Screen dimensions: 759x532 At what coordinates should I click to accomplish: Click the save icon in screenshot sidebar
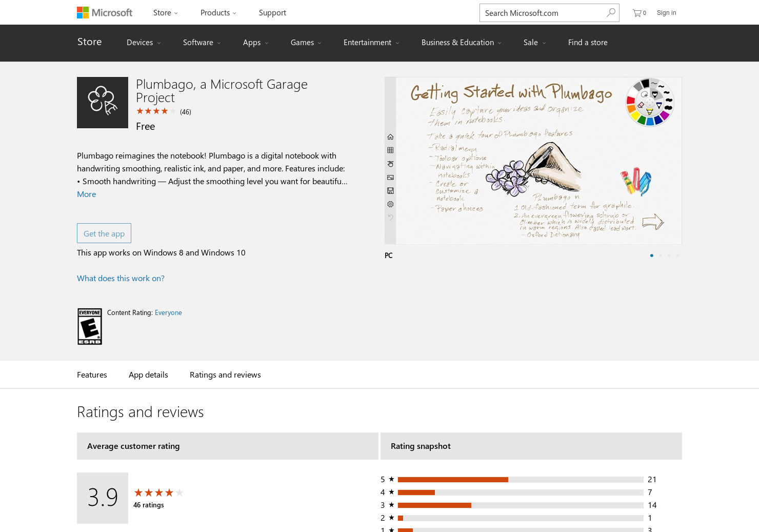pos(390,191)
